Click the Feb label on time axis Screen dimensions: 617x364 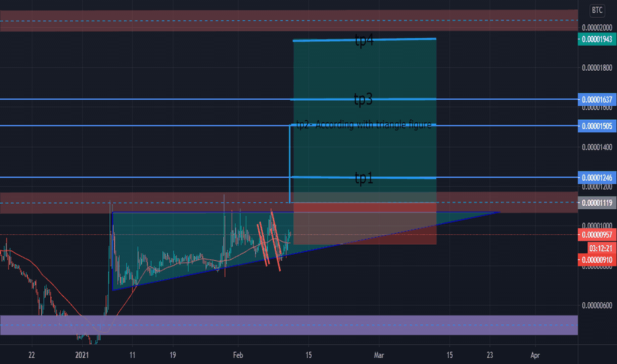(238, 355)
